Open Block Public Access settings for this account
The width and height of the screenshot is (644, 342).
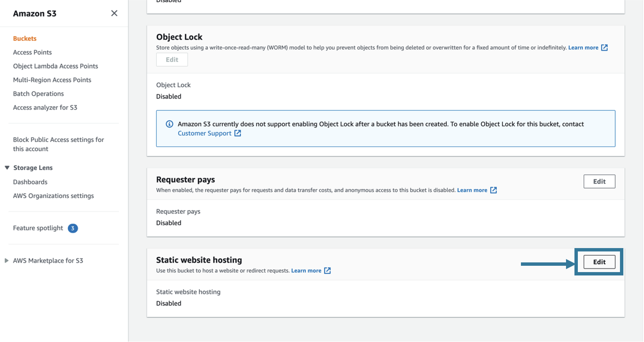pyautogui.click(x=58, y=144)
